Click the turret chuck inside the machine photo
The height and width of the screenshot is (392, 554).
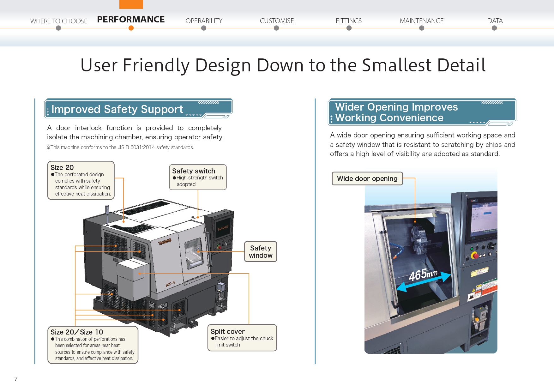point(420,240)
